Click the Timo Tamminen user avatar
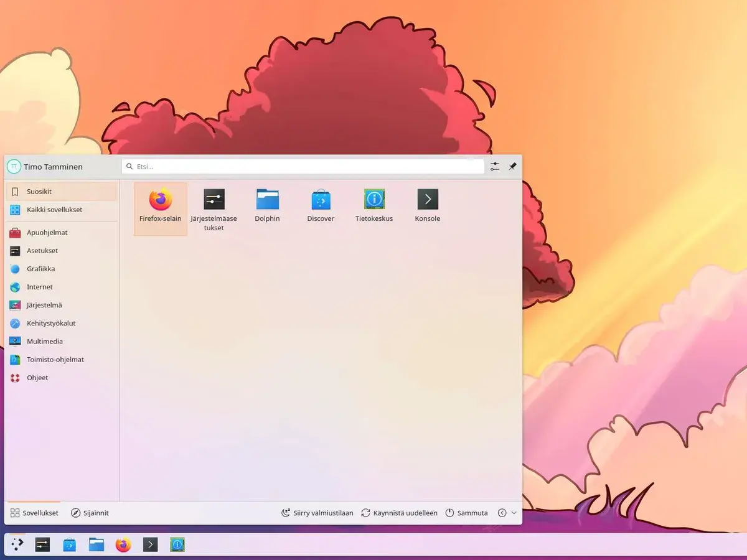This screenshot has width=747, height=560. coord(14,167)
